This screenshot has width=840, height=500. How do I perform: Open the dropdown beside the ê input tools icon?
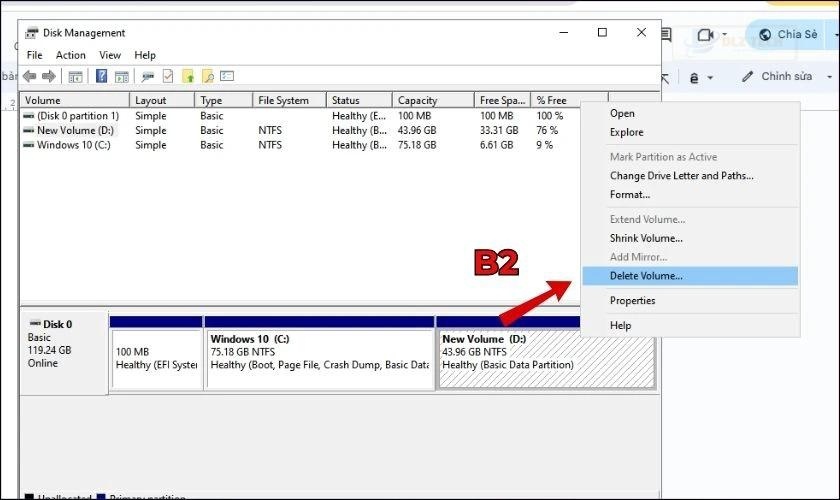(x=710, y=78)
